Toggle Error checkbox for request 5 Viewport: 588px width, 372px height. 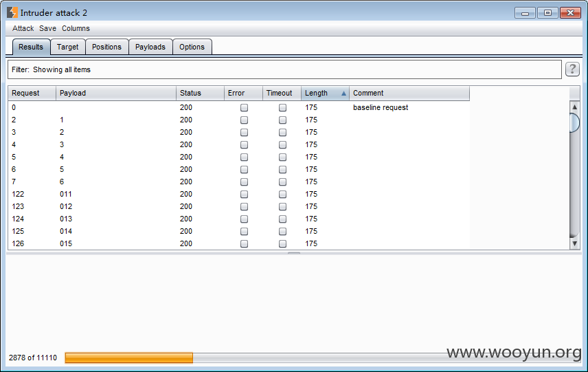pos(244,157)
